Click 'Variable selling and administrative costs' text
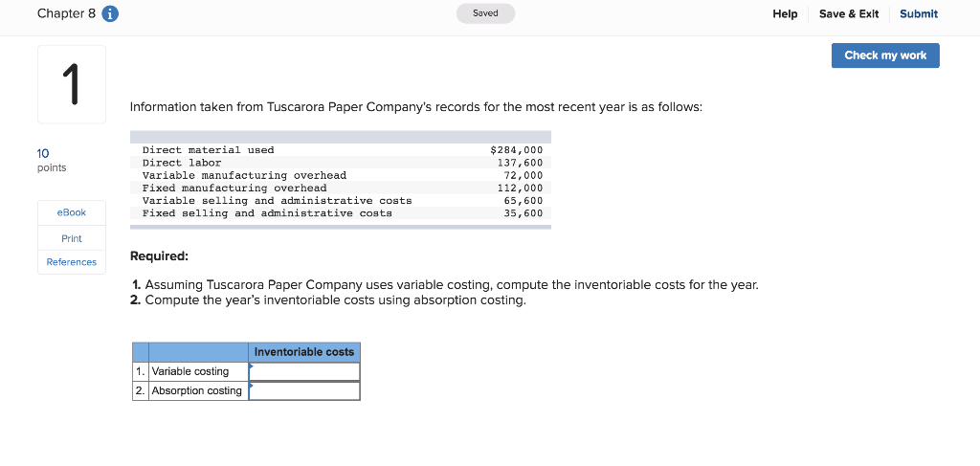The height and width of the screenshot is (466, 980). tap(277, 201)
